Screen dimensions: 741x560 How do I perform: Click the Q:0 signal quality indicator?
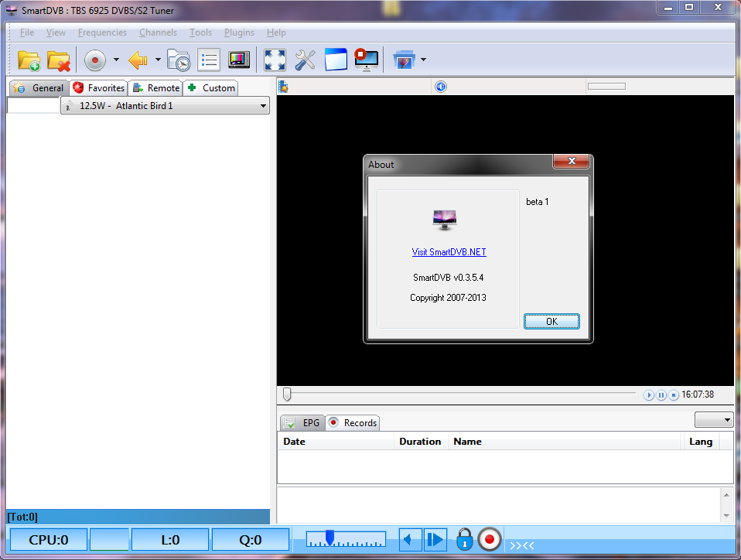(251, 540)
